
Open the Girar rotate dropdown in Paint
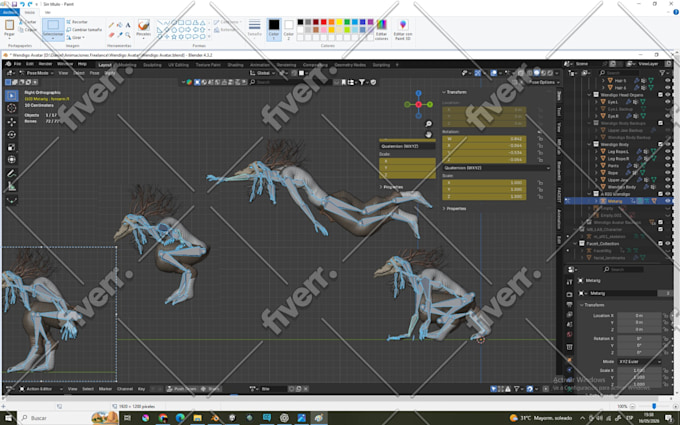click(76, 38)
